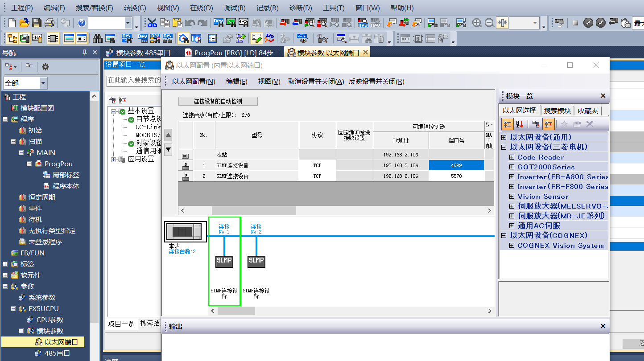This screenshot has width=644, height=361.
Task: Open the 以太网配置(N) menu
Action: point(194,82)
